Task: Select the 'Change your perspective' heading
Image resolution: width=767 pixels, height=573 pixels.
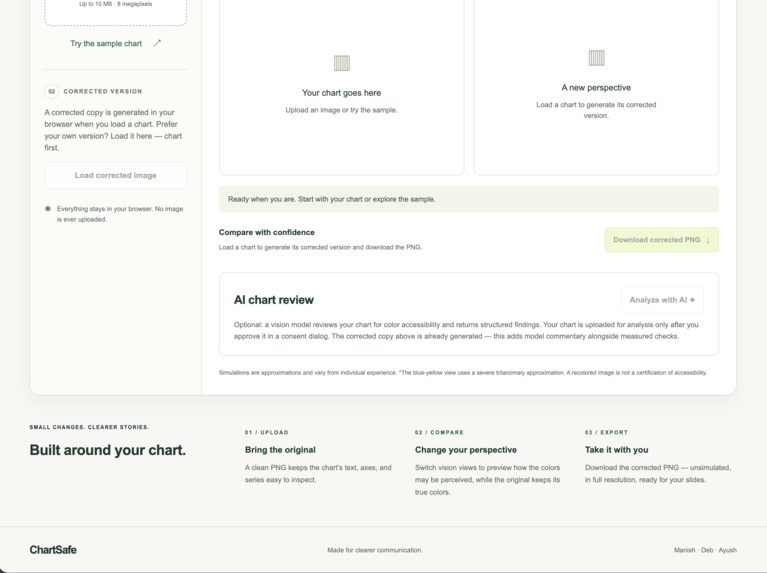Action: click(466, 450)
